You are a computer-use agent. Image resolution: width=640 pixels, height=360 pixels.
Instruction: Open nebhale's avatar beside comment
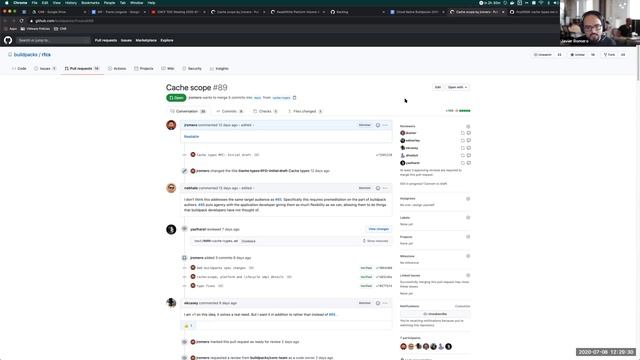coord(171,188)
